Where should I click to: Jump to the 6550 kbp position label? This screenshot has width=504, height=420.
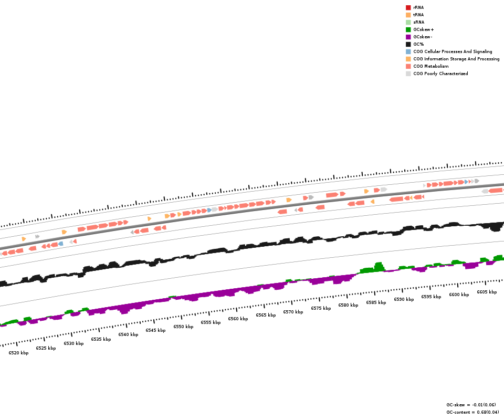183,327
